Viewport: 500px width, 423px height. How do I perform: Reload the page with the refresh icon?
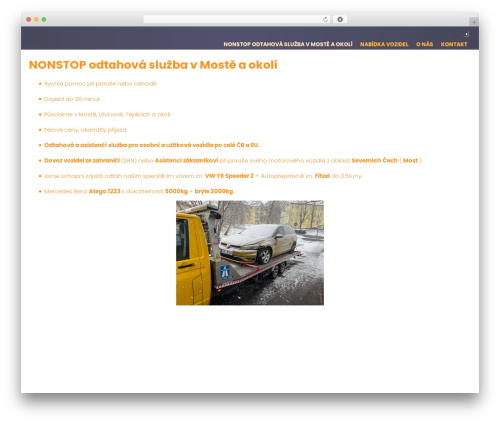325,19
